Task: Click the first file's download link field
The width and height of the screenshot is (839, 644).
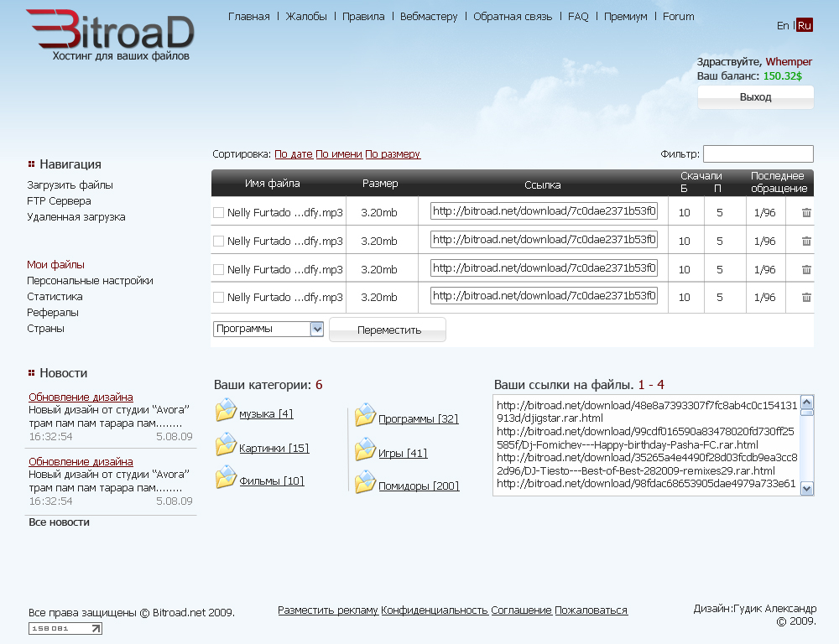Action: 545,210
